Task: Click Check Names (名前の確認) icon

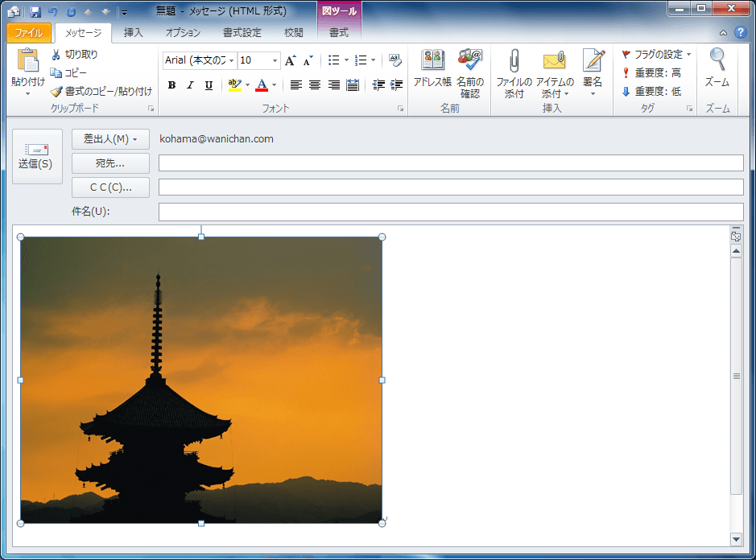Action: pos(470,73)
